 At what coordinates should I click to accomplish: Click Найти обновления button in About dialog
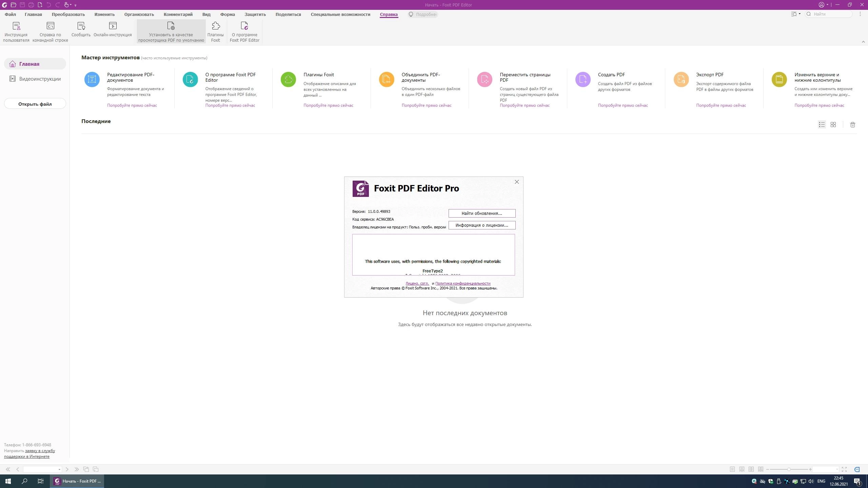482,213
